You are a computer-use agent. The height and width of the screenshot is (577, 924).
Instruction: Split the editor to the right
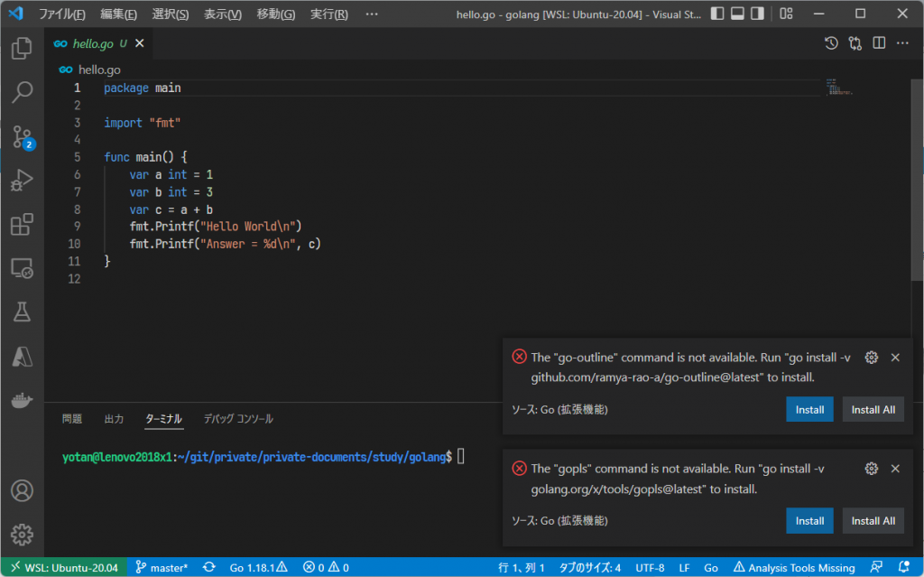[879, 43]
